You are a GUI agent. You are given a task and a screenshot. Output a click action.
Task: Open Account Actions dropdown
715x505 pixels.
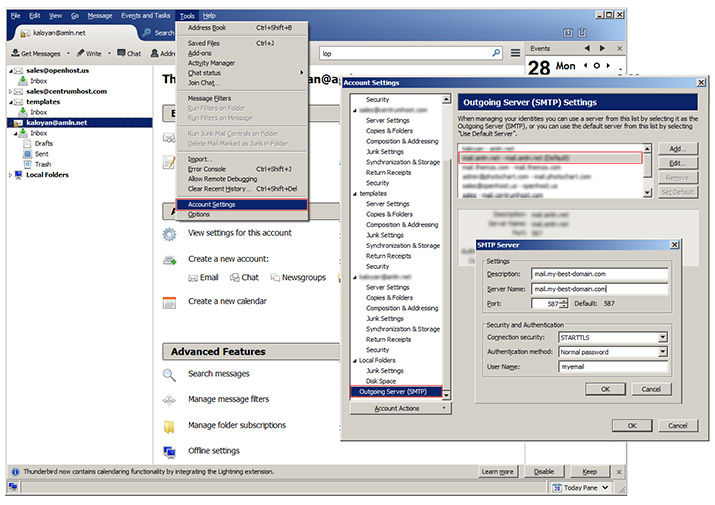pyautogui.click(x=400, y=408)
